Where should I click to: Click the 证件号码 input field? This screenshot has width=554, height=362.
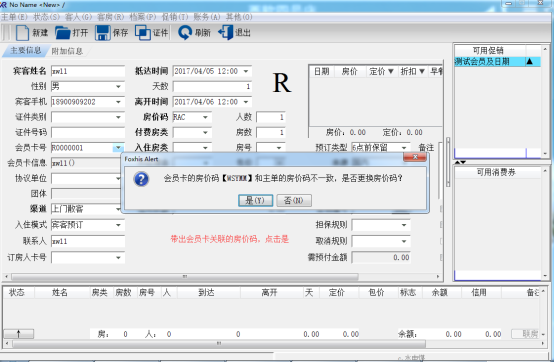[88, 132]
